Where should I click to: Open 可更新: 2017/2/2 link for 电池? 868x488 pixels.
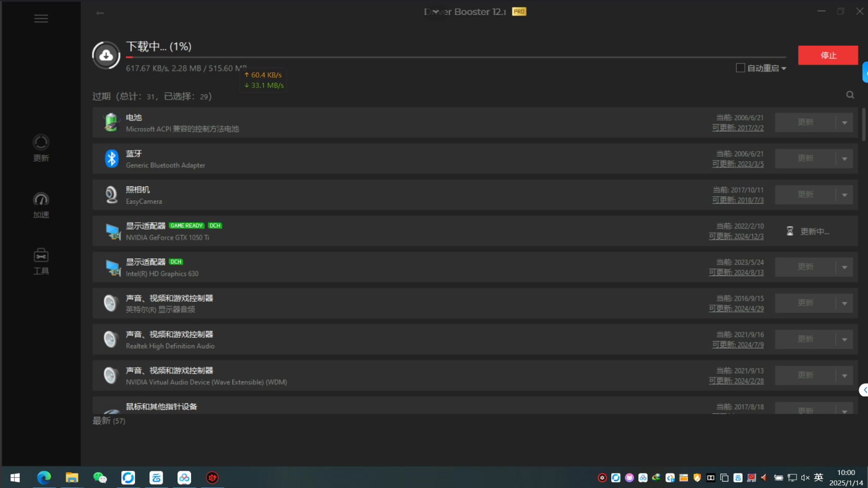click(x=738, y=128)
